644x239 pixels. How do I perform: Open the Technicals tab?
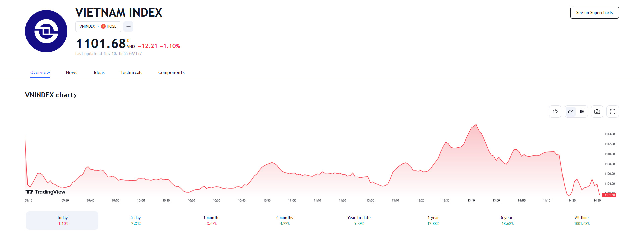[x=131, y=72]
